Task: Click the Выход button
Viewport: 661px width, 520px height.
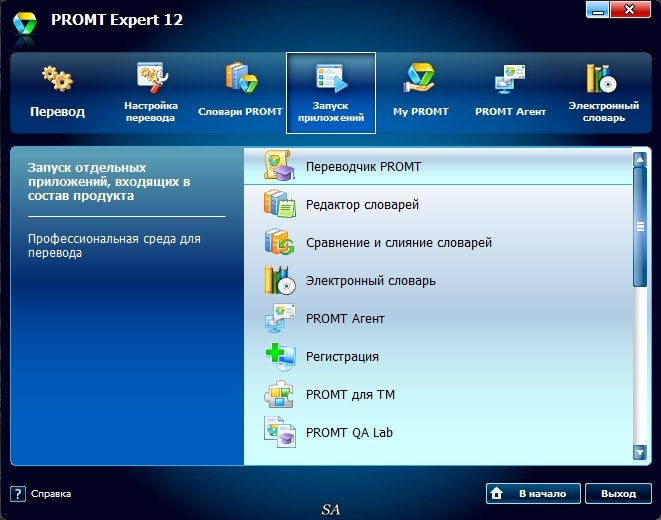Action: (x=618, y=493)
